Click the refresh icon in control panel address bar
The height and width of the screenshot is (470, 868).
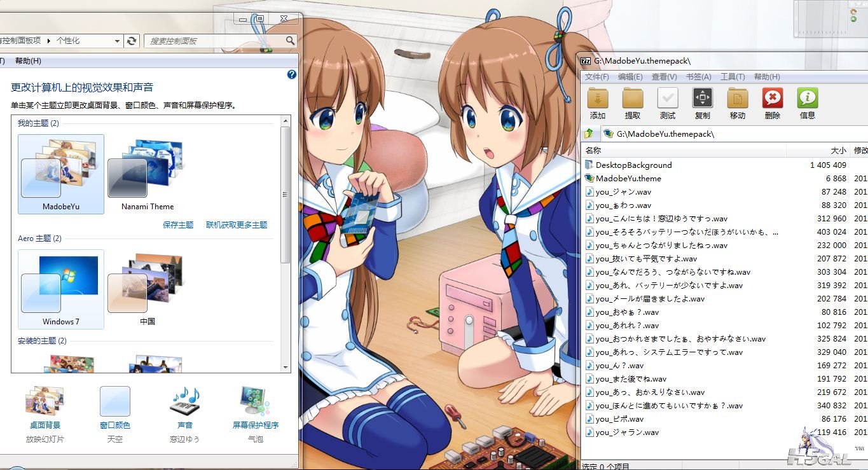[x=132, y=41]
